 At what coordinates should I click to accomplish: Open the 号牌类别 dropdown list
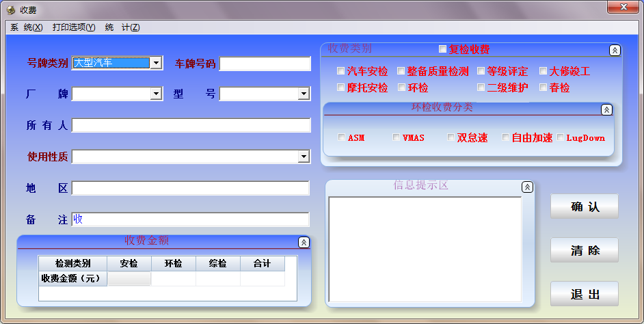click(x=156, y=63)
